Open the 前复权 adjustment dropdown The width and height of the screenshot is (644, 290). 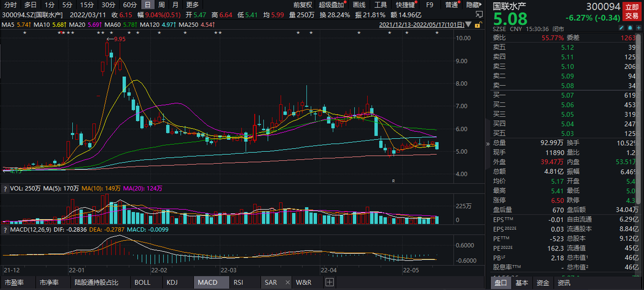304,5
